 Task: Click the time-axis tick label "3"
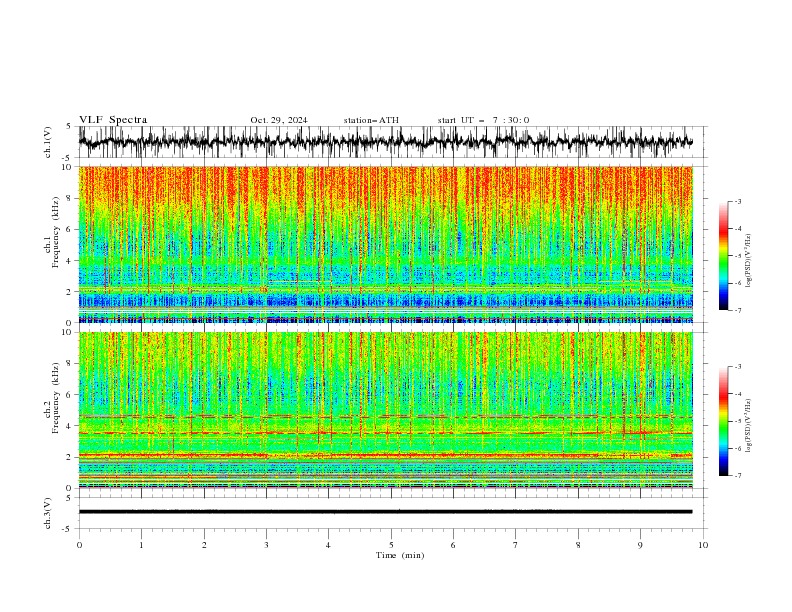click(266, 545)
